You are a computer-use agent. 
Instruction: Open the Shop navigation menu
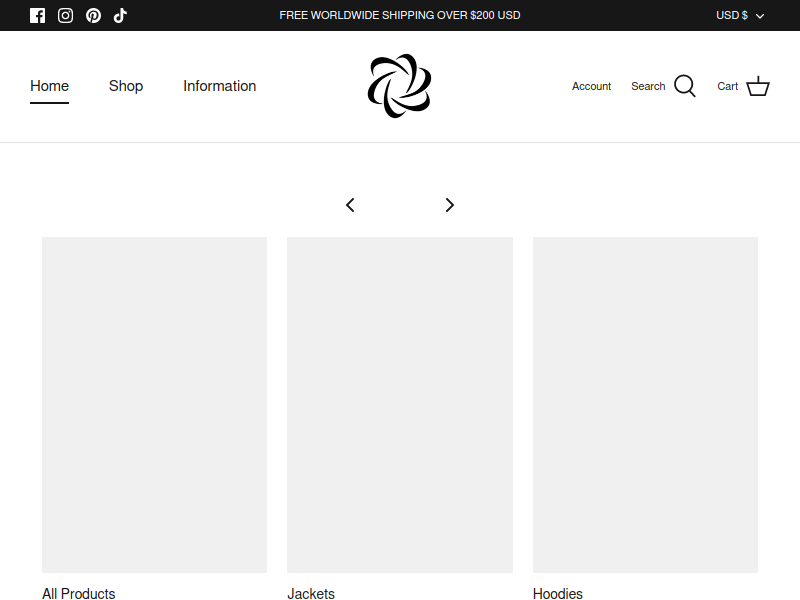tap(126, 86)
